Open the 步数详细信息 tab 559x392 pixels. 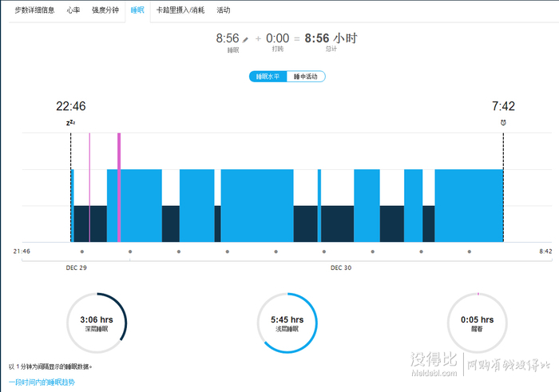34,10
